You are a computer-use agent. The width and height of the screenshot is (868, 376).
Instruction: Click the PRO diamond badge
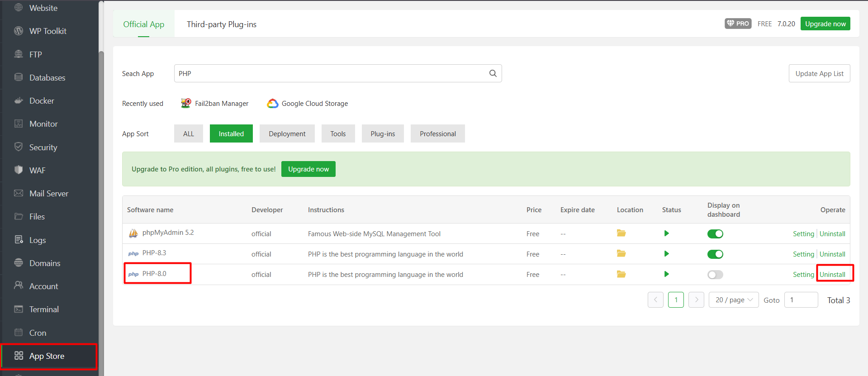(738, 24)
